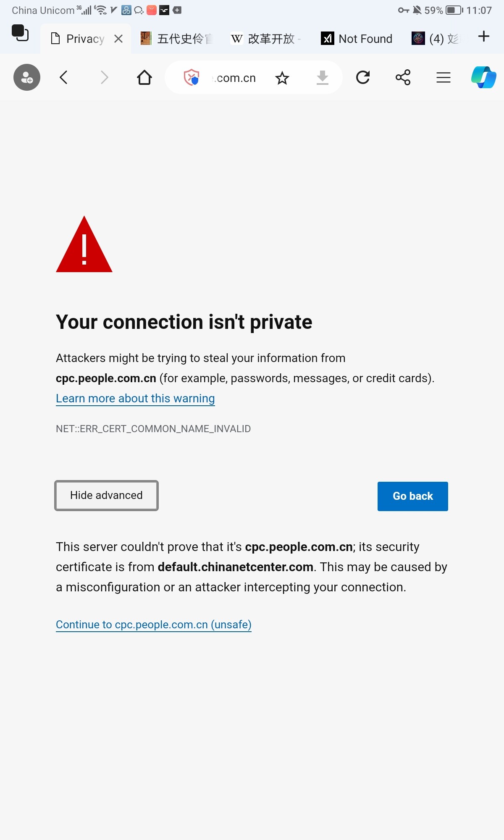
Task: Share this page using the share icon
Action: [403, 77]
